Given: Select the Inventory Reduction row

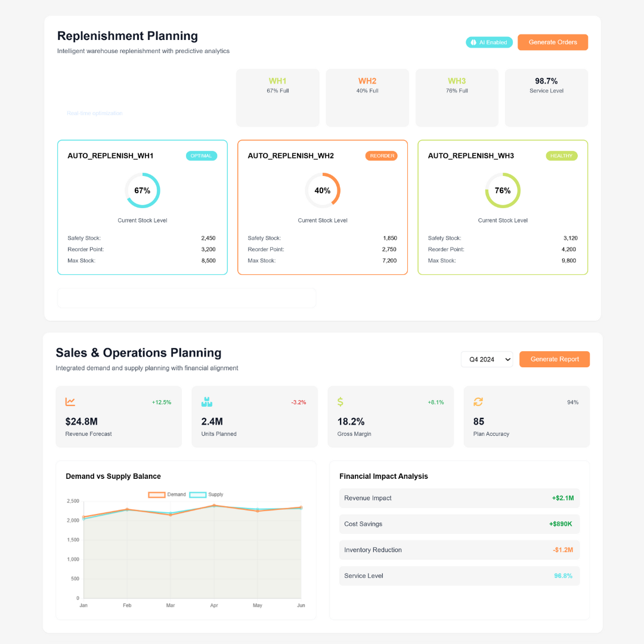Looking at the screenshot, I should (x=459, y=550).
